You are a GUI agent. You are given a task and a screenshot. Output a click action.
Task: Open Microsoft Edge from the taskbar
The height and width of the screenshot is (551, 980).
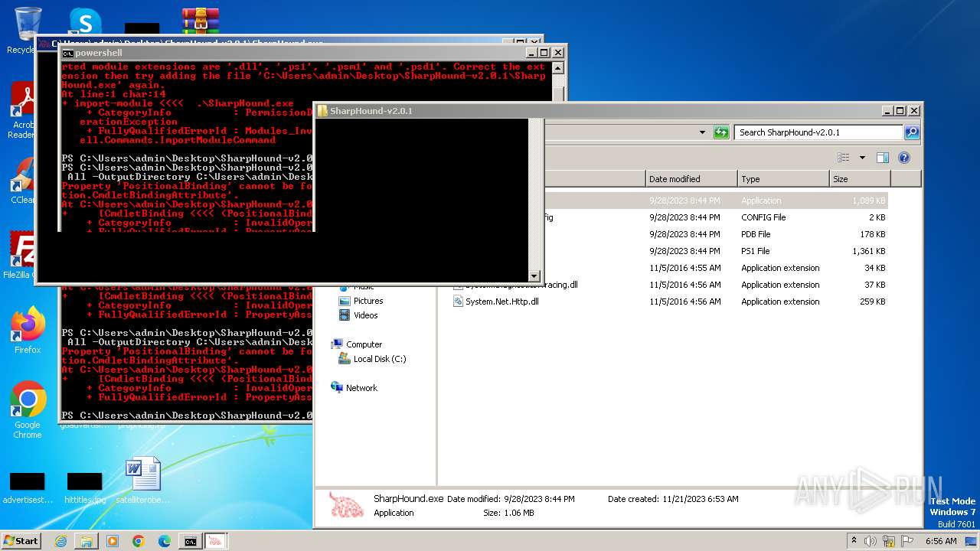click(x=165, y=541)
